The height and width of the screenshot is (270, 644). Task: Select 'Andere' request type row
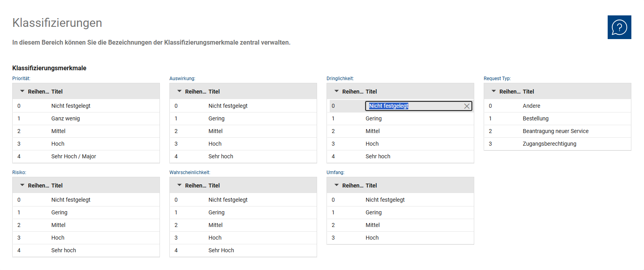[x=558, y=106]
